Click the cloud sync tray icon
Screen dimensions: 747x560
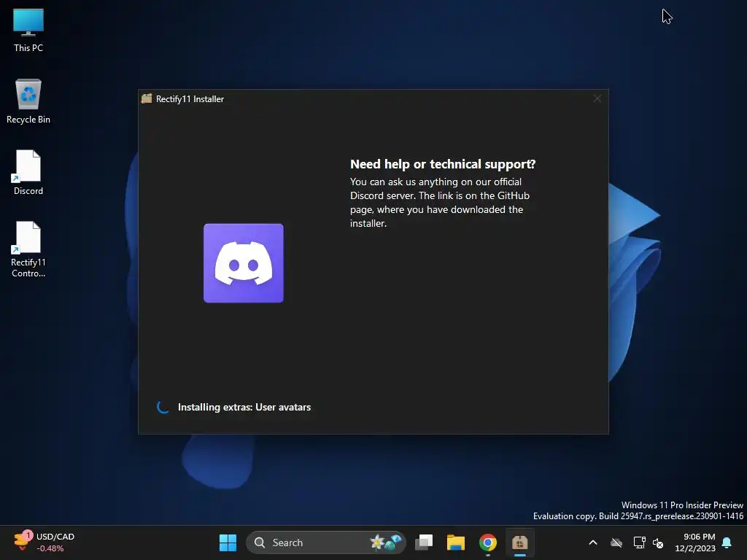pos(616,542)
